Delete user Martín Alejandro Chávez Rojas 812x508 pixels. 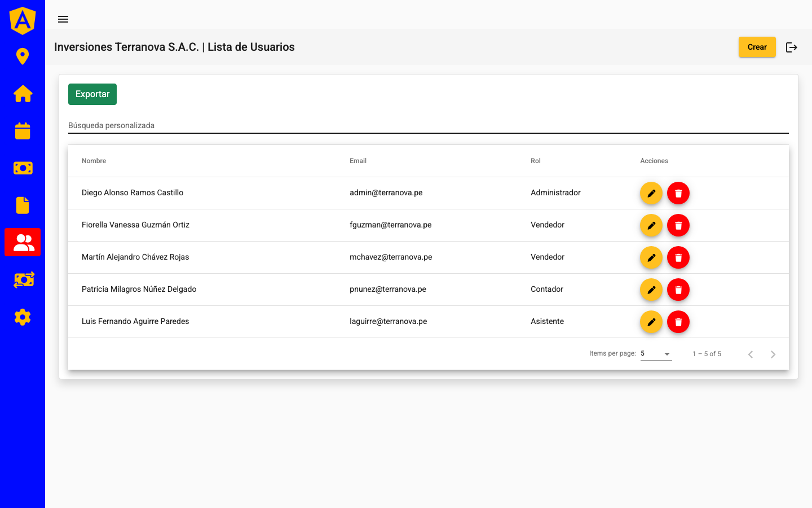tap(678, 258)
